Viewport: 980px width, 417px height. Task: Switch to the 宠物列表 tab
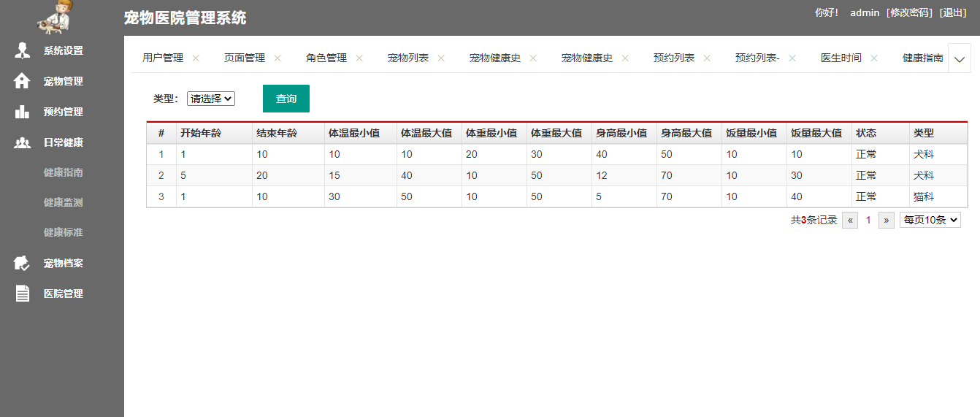coord(408,58)
